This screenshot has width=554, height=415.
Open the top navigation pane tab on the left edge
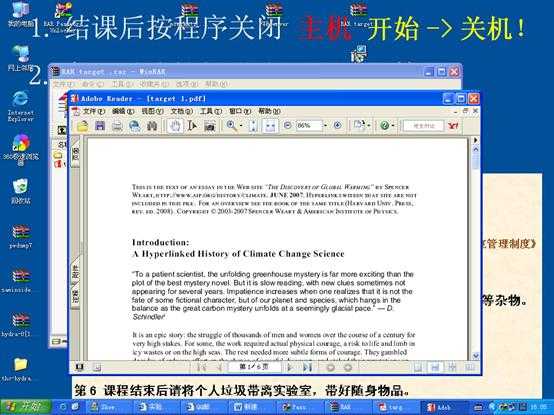pos(75,153)
